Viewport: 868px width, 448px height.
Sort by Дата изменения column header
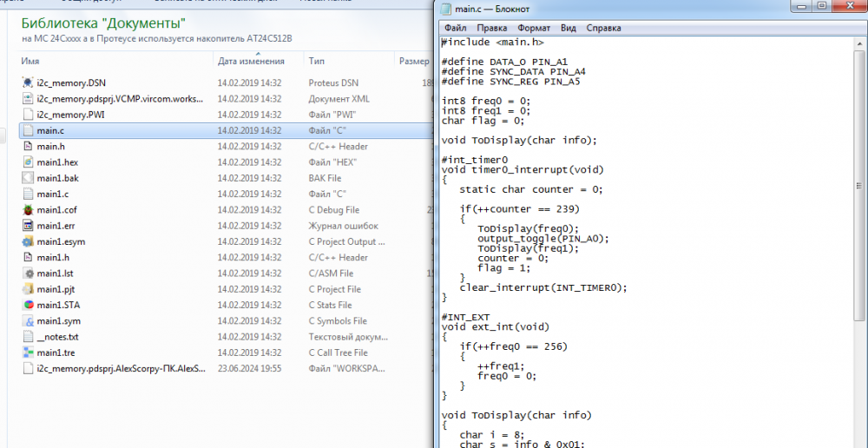coord(251,62)
